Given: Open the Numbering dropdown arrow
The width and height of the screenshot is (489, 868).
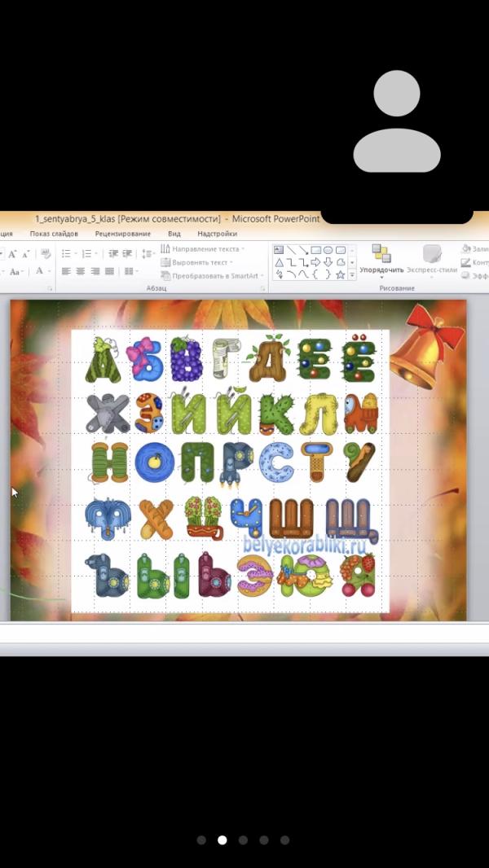Looking at the screenshot, I should (x=95, y=253).
